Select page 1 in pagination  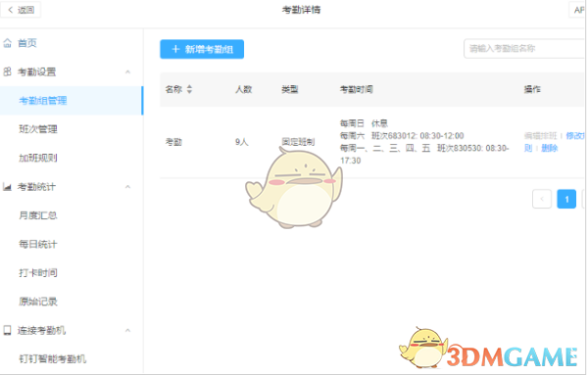click(x=566, y=199)
